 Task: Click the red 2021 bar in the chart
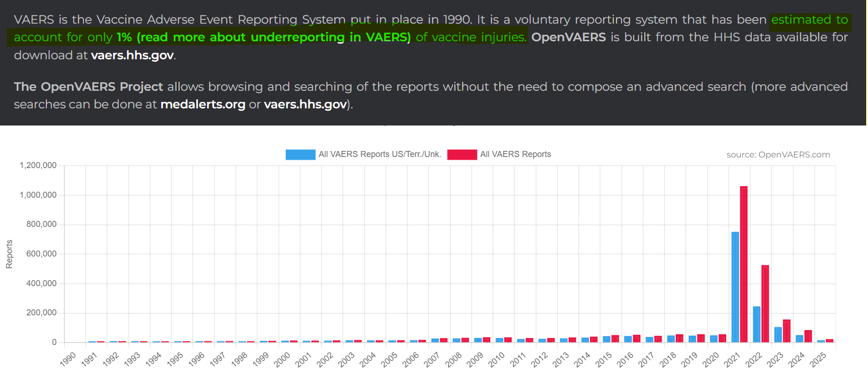click(x=744, y=264)
